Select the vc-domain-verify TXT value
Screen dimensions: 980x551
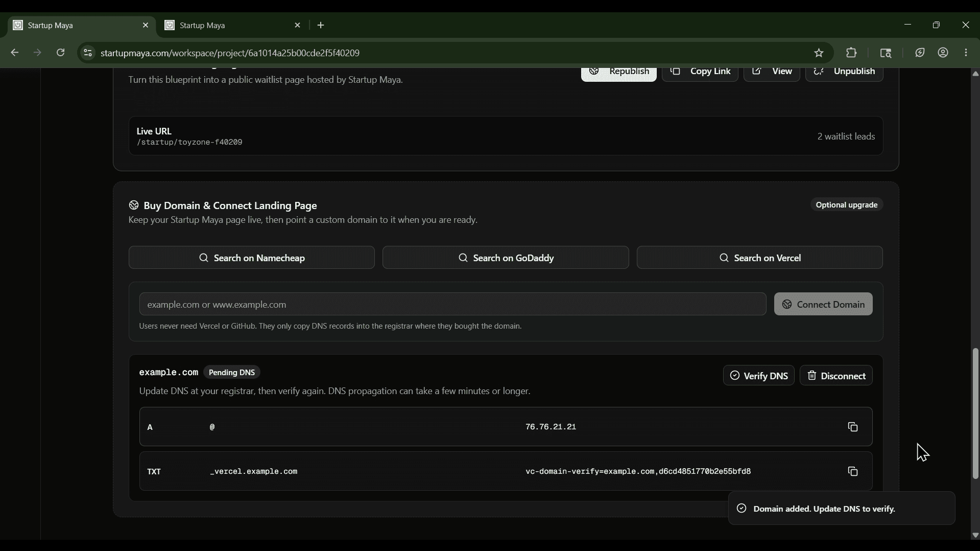coord(638,471)
